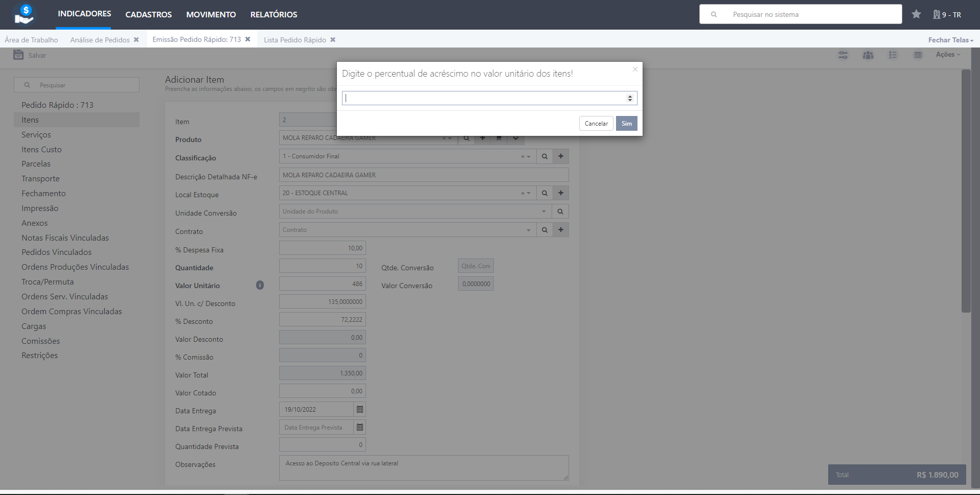Open Data Entrega calendar picker

(x=360, y=409)
